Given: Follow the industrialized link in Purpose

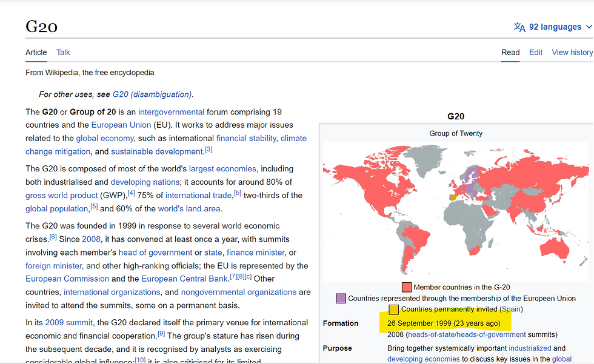Looking at the screenshot, I should (530, 348).
